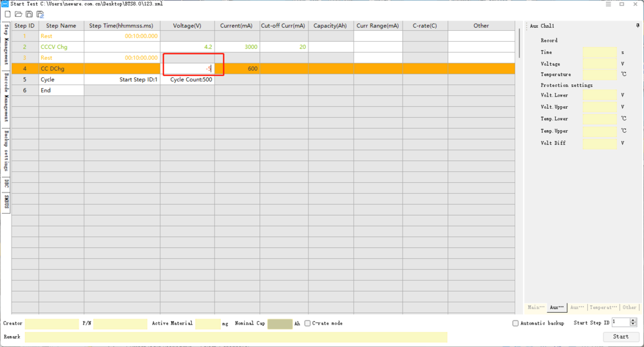Decrease Start Step ID with down arrow
644x347 pixels.
click(633, 324)
